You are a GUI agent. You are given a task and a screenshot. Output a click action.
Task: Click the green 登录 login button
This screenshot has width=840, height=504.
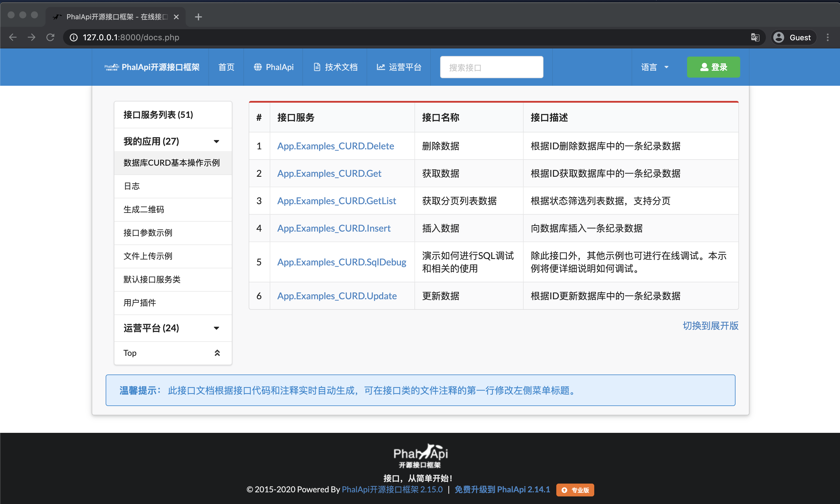713,67
